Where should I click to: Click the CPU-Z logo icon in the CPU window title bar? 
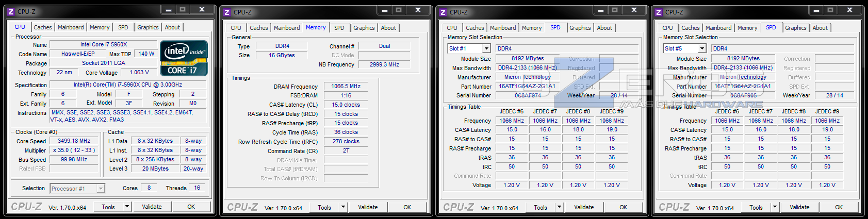click(11, 11)
